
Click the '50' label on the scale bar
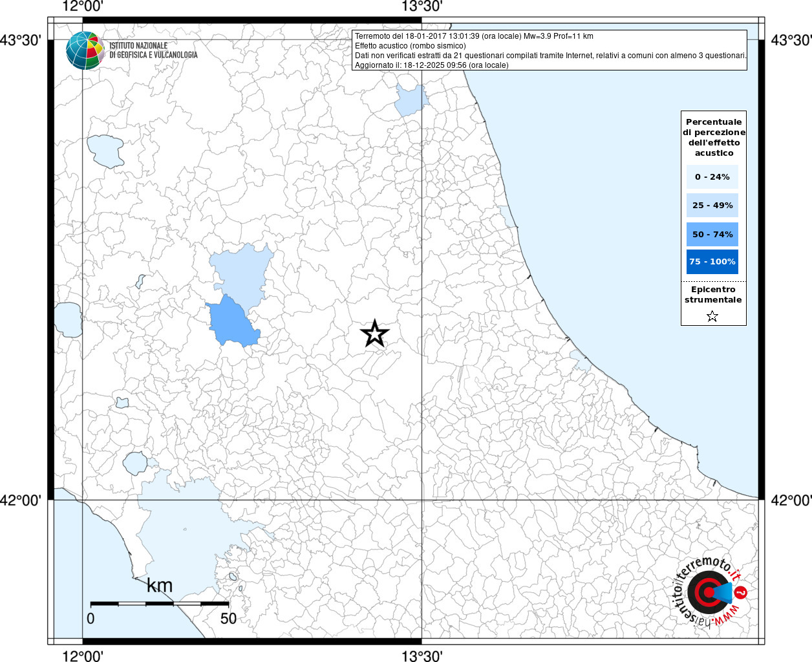228,619
